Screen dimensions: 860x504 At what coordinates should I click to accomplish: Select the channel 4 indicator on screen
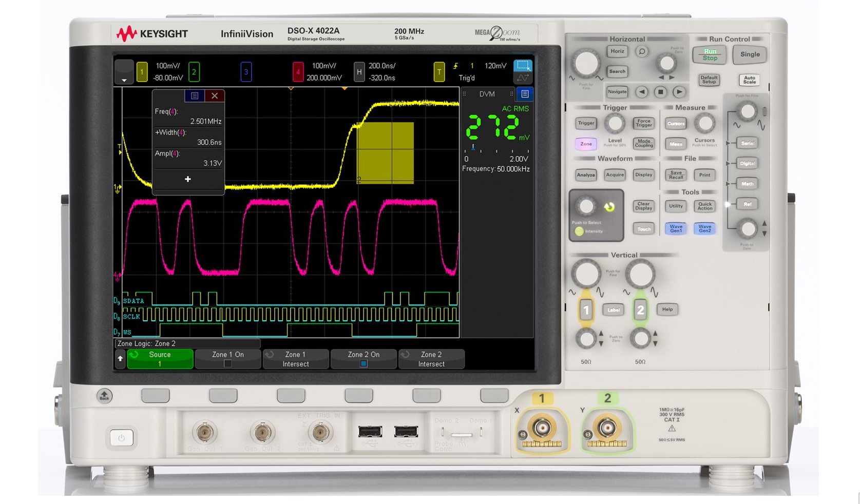(x=298, y=72)
